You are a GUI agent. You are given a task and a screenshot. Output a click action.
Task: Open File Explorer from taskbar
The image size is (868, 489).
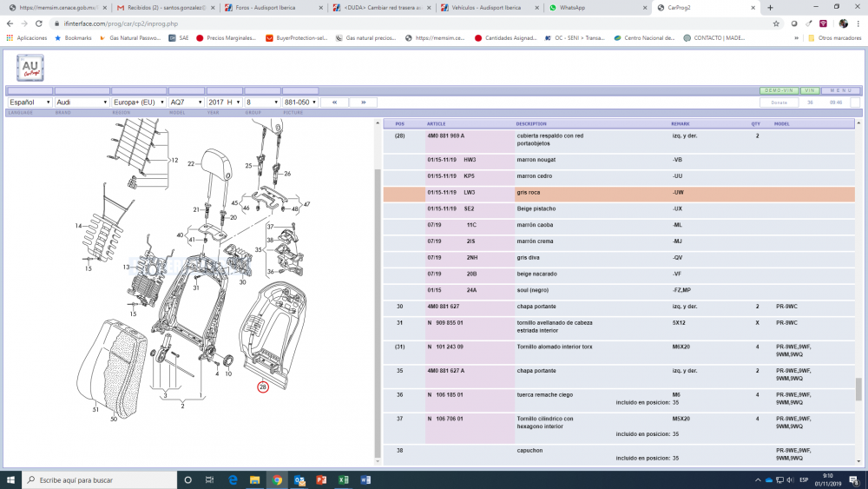point(254,480)
